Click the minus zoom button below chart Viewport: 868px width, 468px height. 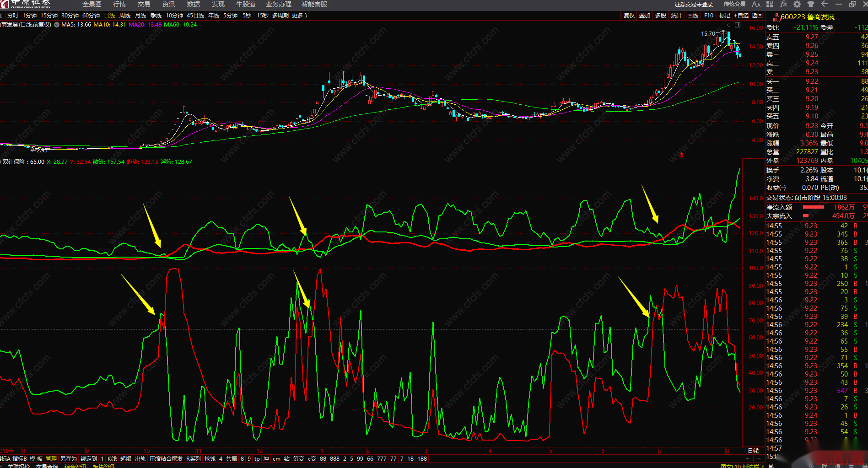pos(759,458)
